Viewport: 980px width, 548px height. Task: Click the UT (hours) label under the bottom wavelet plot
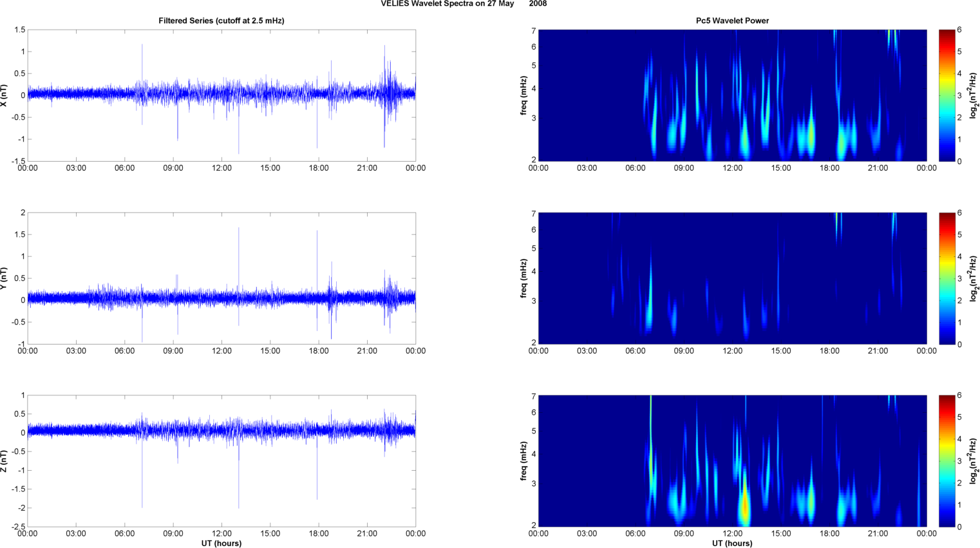(732, 543)
